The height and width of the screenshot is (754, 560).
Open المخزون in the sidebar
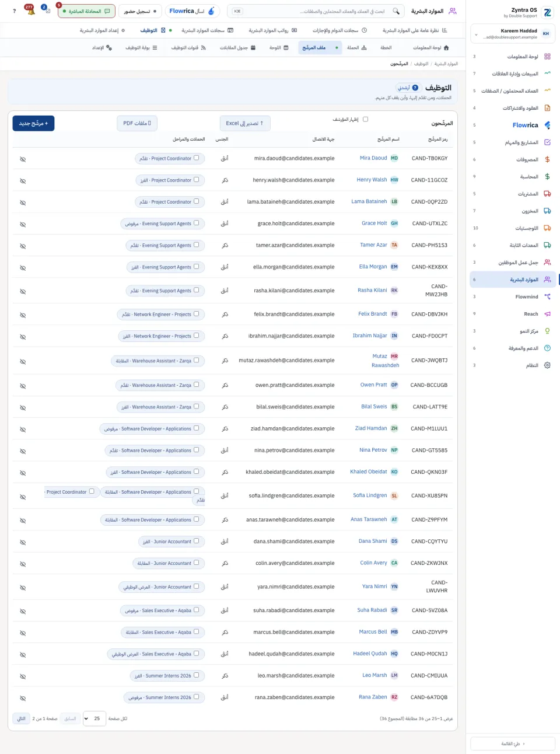coord(512,211)
